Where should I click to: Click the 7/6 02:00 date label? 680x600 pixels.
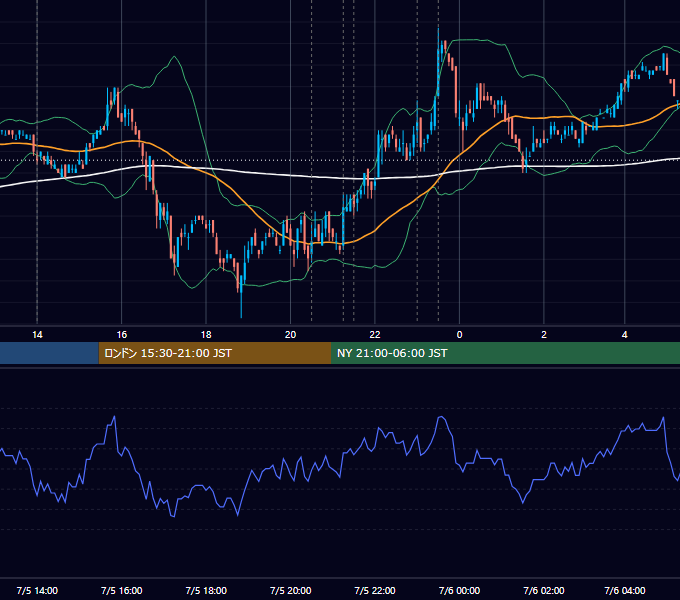544,590
